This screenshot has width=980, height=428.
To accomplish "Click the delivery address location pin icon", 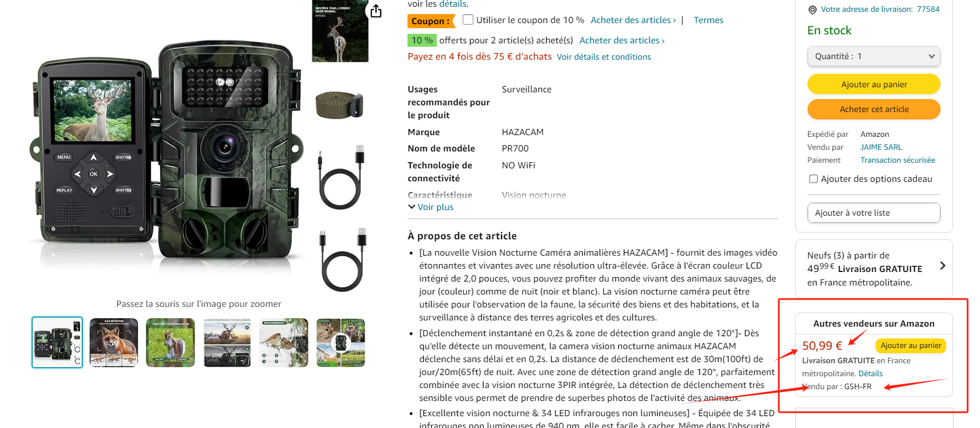I will [x=812, y=10].
